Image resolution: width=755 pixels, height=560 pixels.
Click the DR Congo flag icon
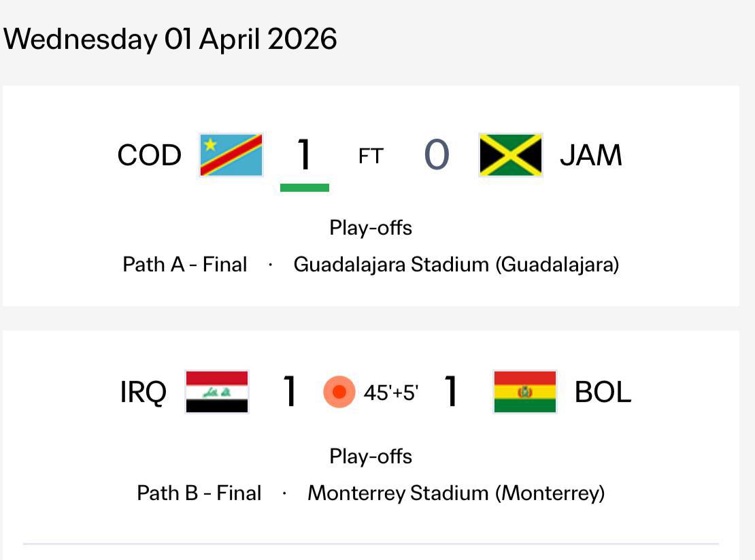(231, 155)
